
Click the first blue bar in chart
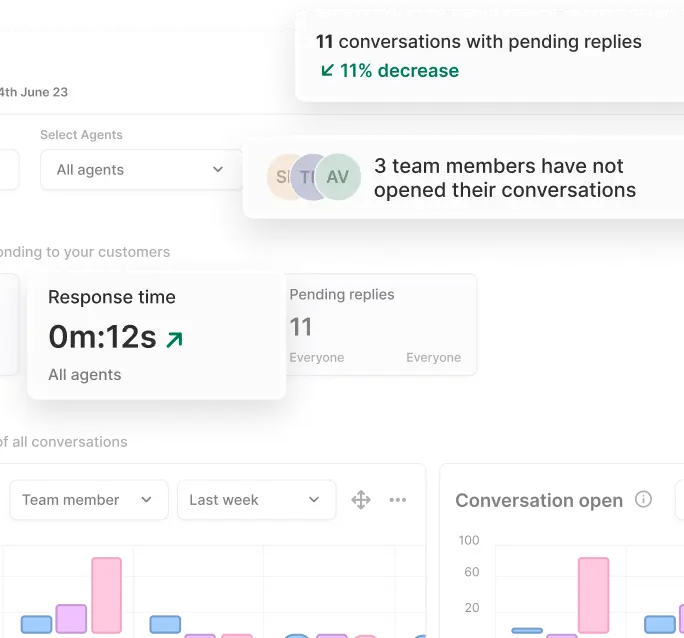click(37, 624)
